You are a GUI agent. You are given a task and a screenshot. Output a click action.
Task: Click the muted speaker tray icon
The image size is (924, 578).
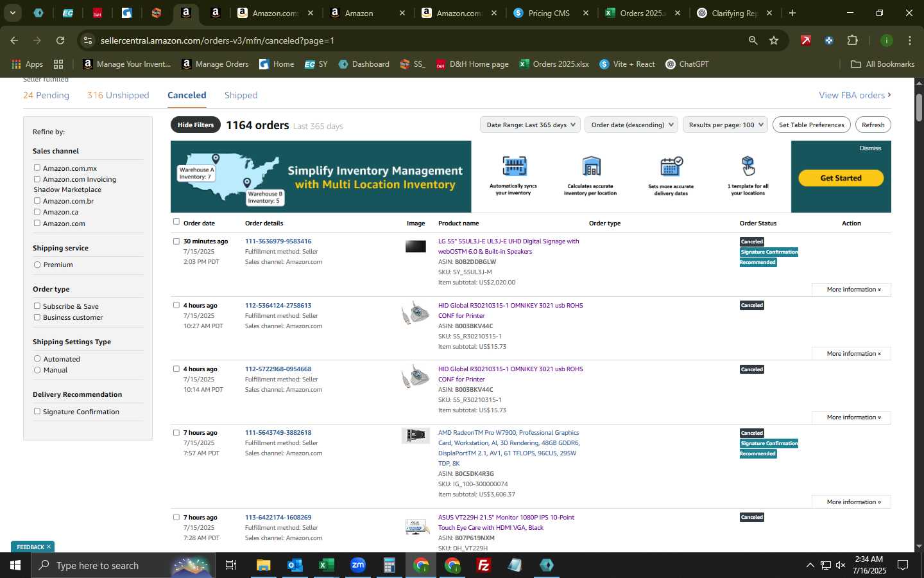point(841,565)
